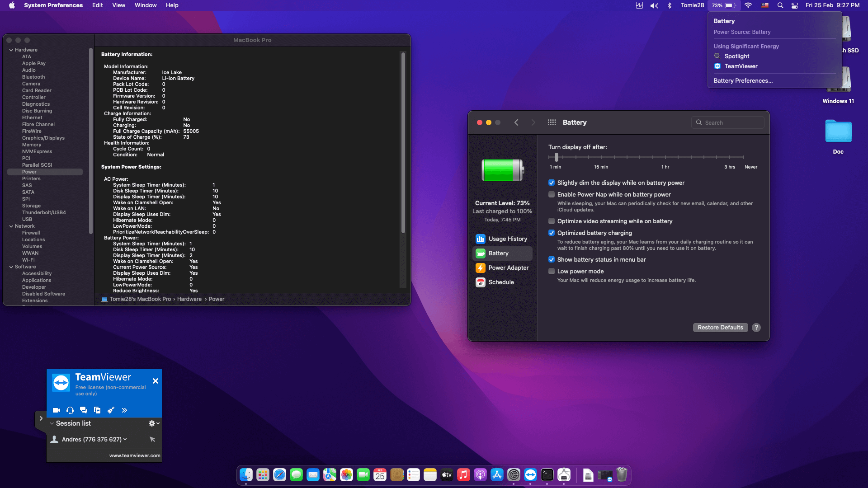Open the Window menu
Viewport: 868px width, 488px height.
146,5
